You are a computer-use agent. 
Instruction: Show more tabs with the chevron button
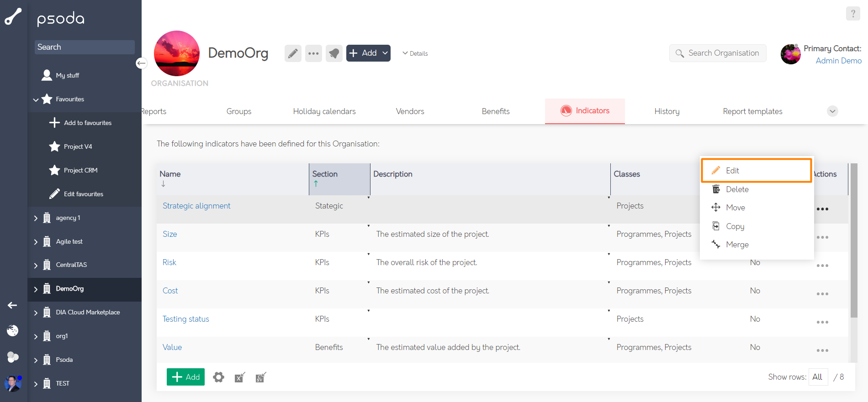tap(832, 111)
